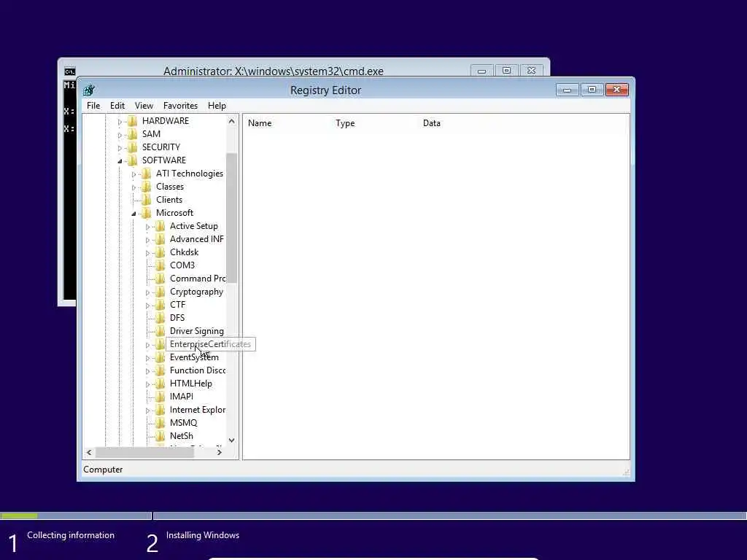Click the Data column header
The height and width of the screenshot is (560, 747).
pos(432,122)
